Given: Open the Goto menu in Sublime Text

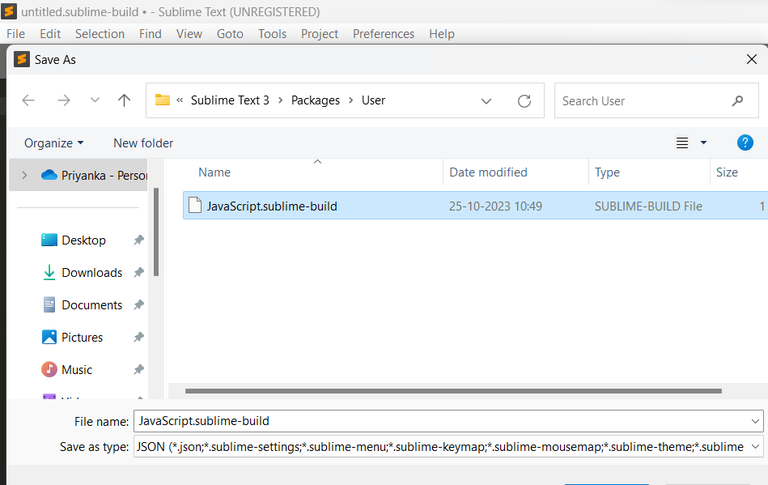Looking at the screenshot, I should (230, 34).
